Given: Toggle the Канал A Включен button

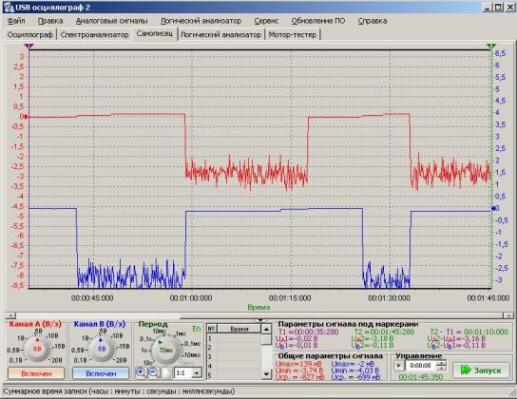Looking at the screenshot, I should [x=36, y=374].
